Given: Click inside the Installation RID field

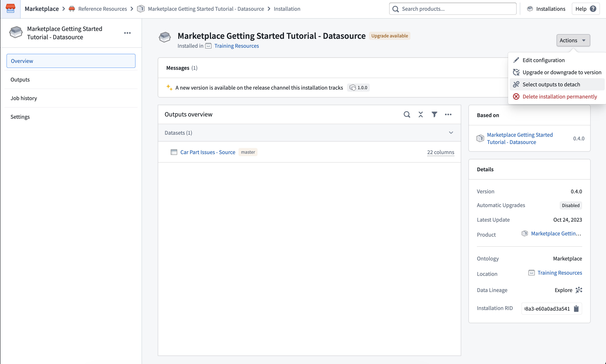Looking at the screenshot, I should point(547,309).
